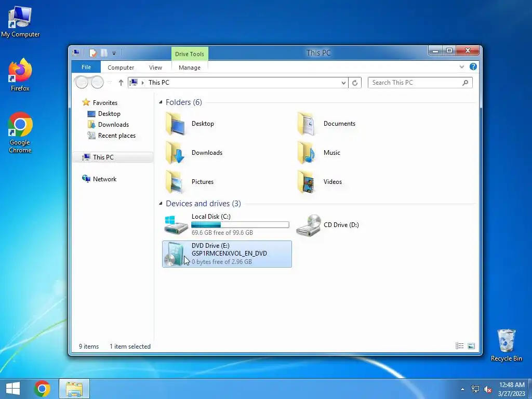Image resolution: width=532 pixels, height=399 pixels.
Task: Select the Music folder icon
Action: point(307,153)
